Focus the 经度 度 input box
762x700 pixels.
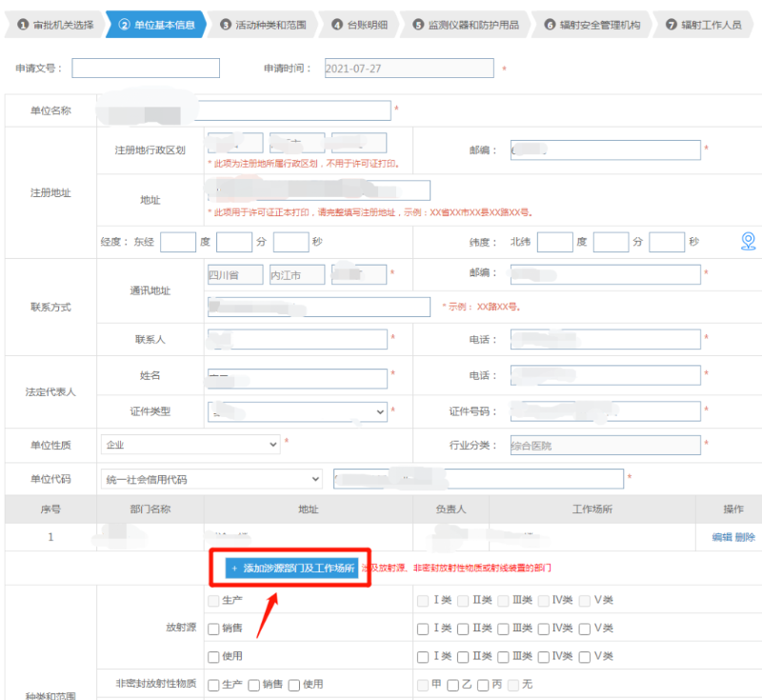177,242
